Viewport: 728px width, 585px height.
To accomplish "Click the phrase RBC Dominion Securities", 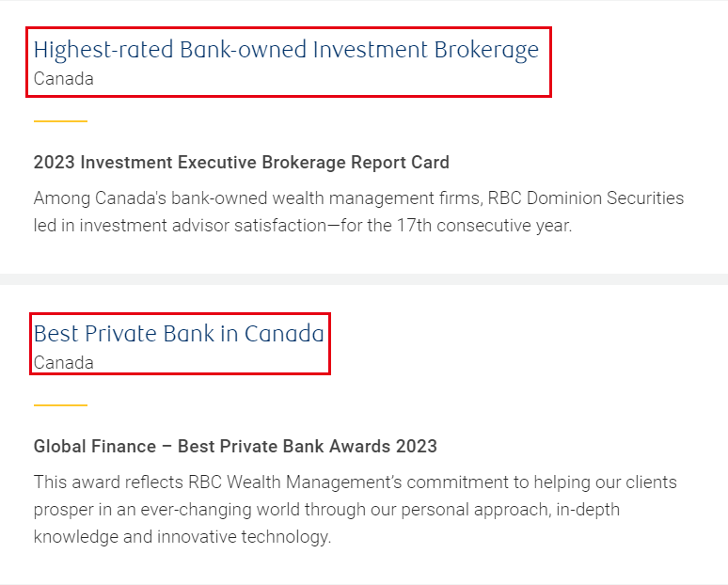I will [585, 198].
